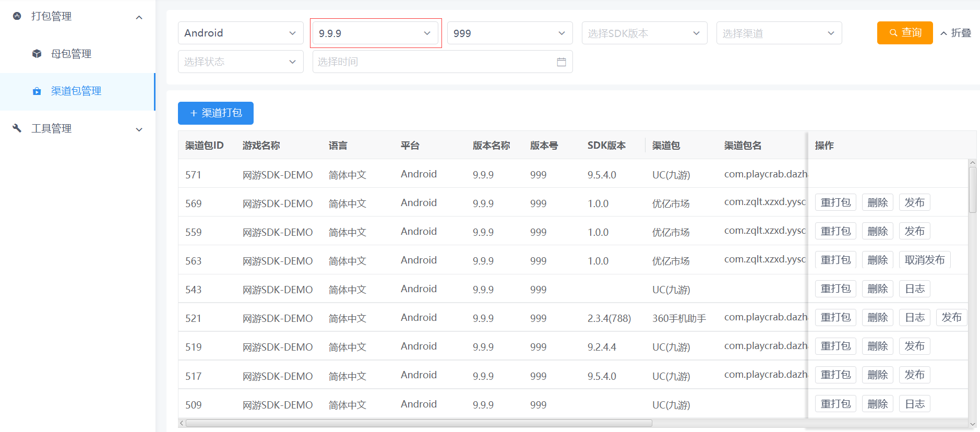Click the table's horizontal scrollbar
The image size is (980, 432).
419,423
